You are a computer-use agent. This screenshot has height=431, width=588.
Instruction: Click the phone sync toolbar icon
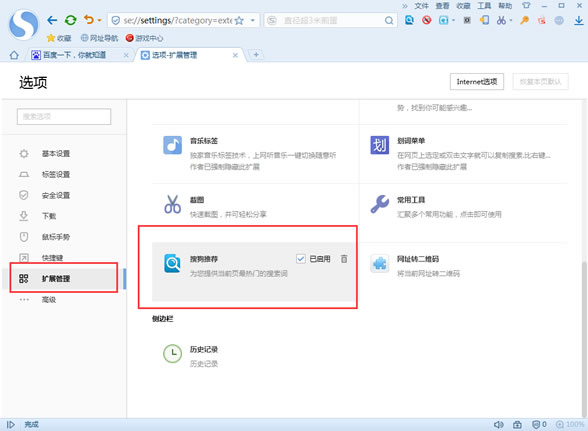[484, 20]
